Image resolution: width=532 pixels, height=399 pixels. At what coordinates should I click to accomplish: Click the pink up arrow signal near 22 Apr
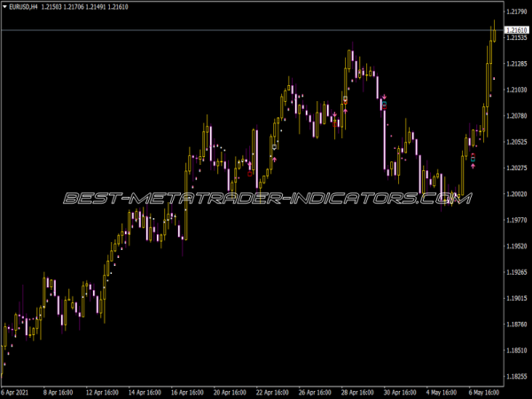point(274,160)
